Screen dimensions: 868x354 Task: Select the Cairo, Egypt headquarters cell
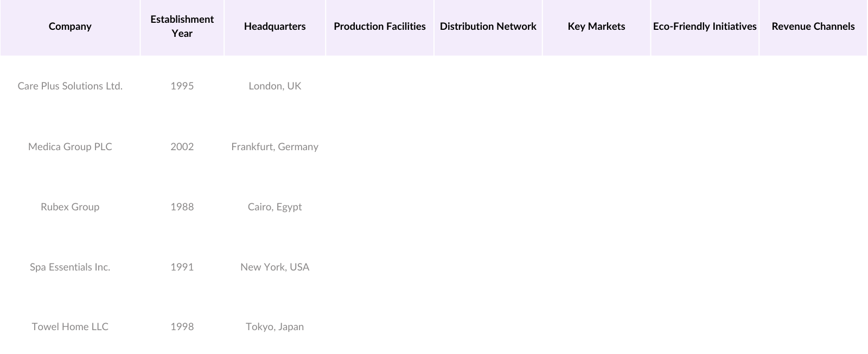tap(275, 207)
